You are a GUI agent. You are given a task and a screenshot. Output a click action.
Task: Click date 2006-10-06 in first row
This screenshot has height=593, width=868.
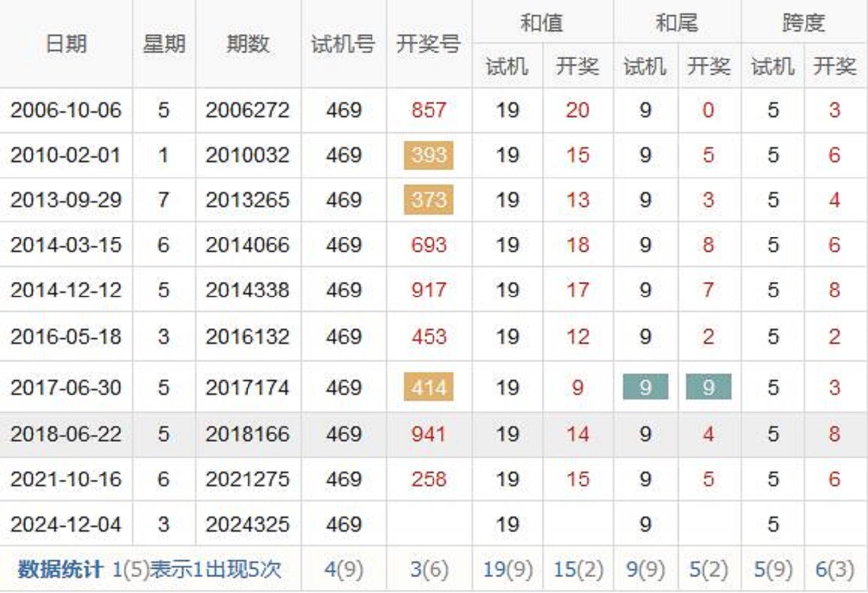coord(66,110)
